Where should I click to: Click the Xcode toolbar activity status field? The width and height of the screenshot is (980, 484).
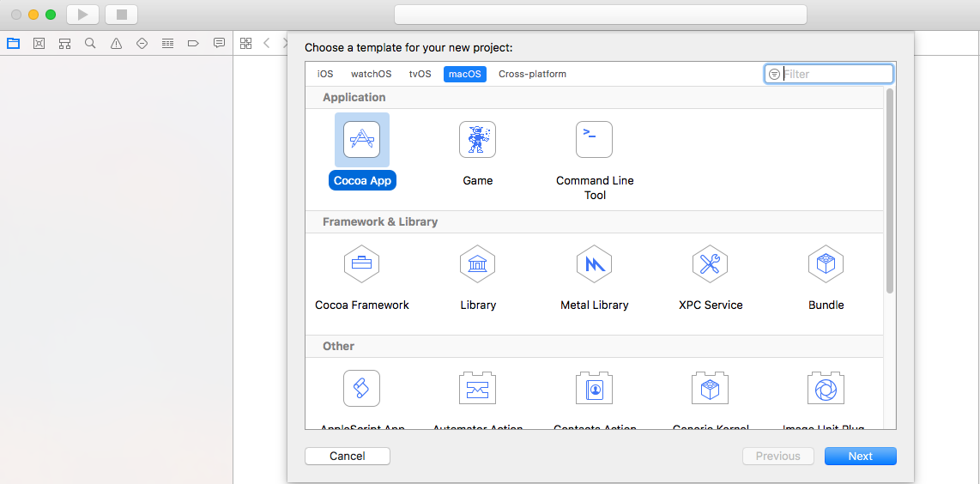(601, 15)
